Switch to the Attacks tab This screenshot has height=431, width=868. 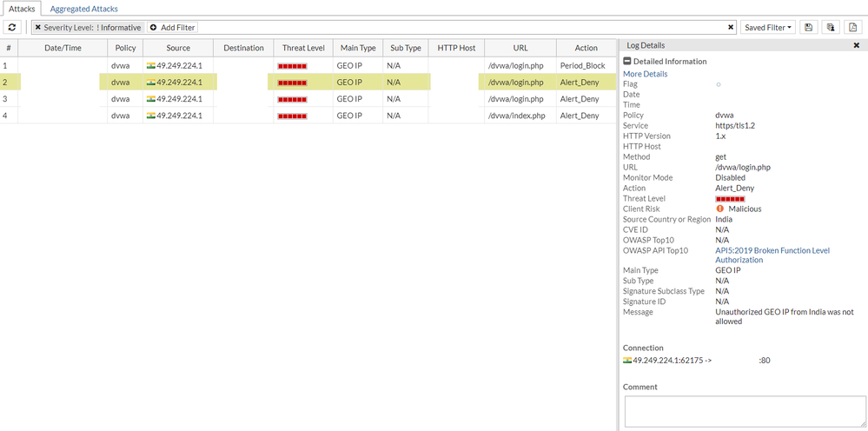(x=22, y=9)
